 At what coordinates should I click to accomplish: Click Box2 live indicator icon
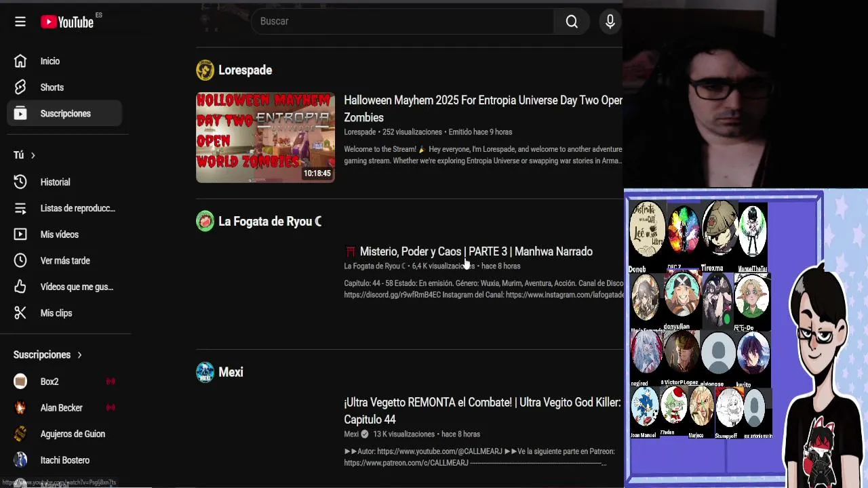(x=111, y=382)
